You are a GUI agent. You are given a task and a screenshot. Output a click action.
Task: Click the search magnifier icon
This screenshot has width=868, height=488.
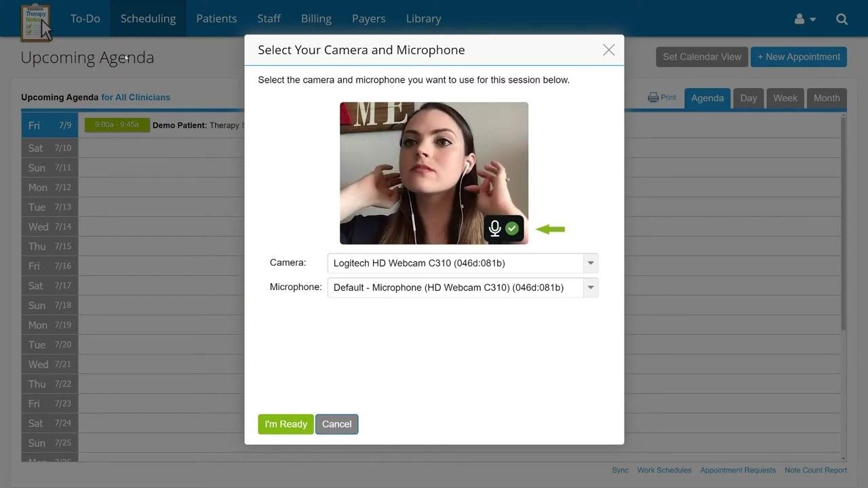pos(842,19)
